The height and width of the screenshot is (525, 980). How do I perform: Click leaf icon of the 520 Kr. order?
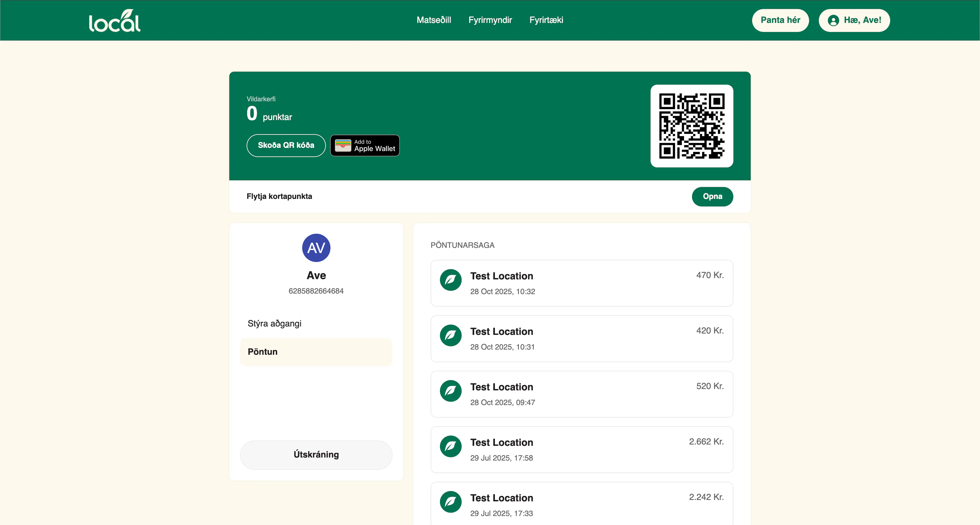pos(450,391)
